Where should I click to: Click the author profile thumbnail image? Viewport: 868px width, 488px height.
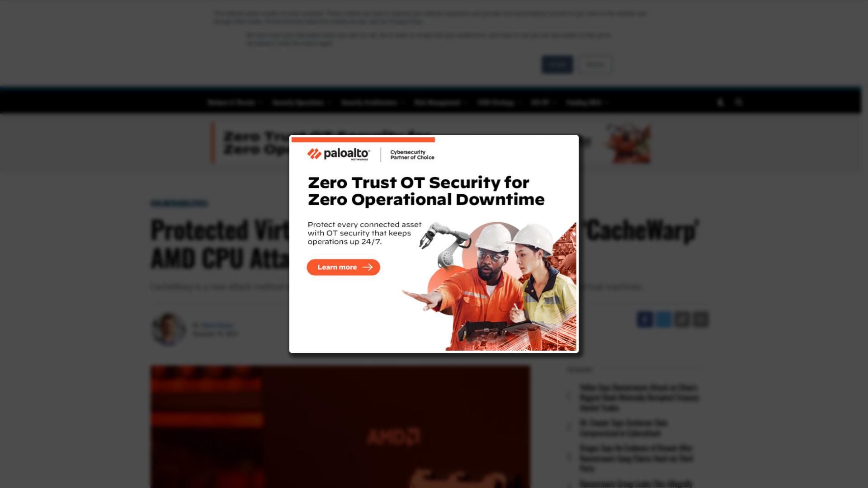(x=168, y=329)
